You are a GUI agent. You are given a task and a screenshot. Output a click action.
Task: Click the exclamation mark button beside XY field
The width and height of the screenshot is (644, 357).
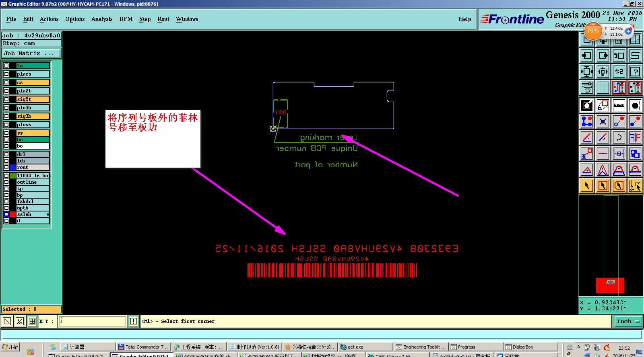pyautogui.click(x=134, y=321)
